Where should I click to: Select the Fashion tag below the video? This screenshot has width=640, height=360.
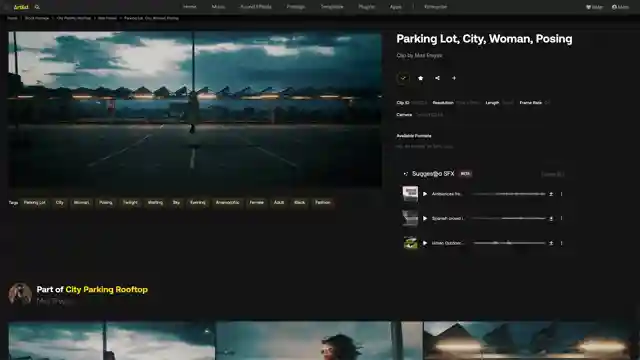tap(323, 202)
